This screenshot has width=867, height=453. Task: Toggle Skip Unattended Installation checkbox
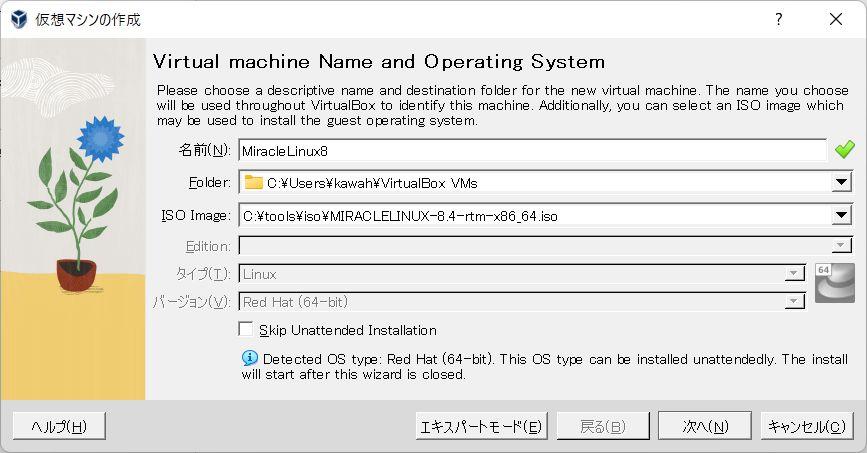tap(246, 329)
